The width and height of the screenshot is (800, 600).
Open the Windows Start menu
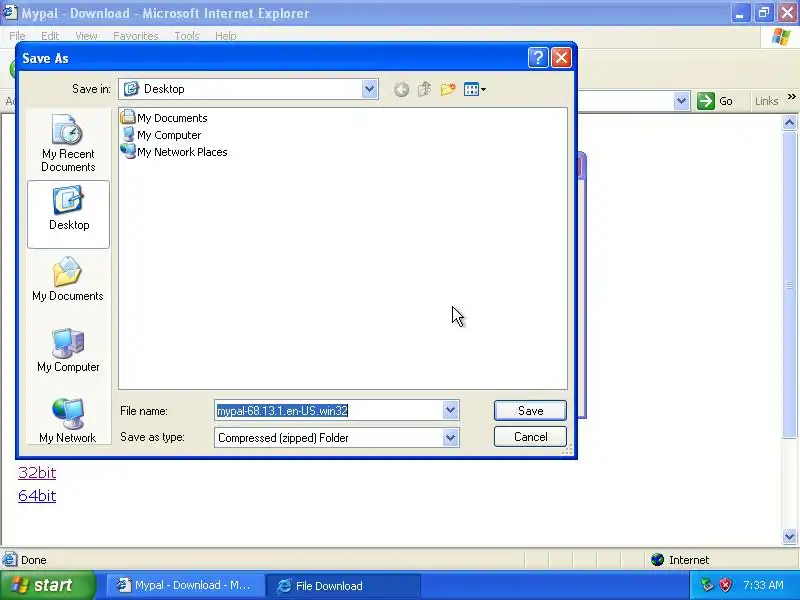47,585
